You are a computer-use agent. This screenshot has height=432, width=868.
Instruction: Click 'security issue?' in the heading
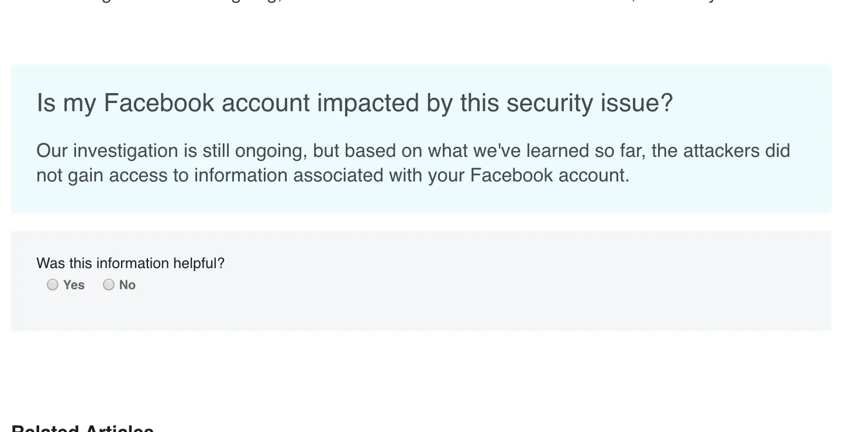pyautogui.click(x=590, y=103)
